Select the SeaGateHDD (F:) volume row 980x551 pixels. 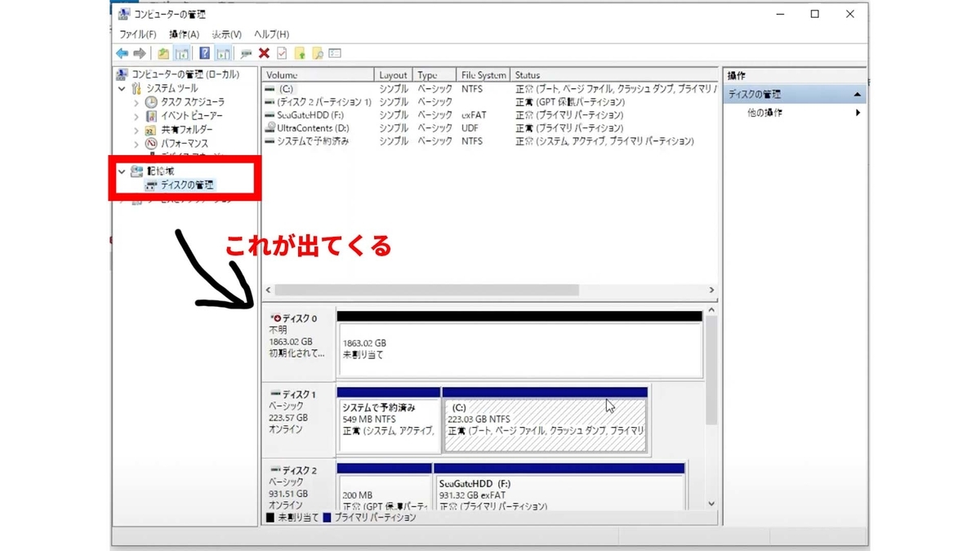pyautogui.click(x=490, y=115)
